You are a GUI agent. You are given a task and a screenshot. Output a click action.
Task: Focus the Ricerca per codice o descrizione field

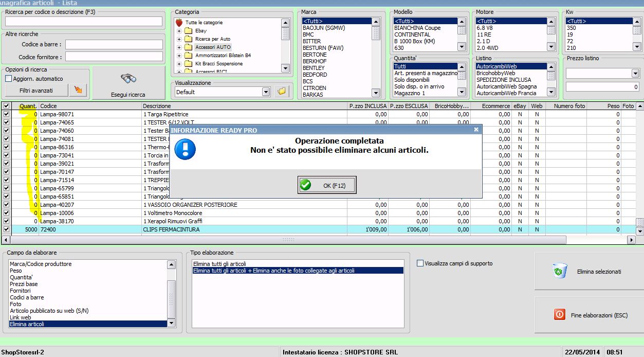(84, 21)
